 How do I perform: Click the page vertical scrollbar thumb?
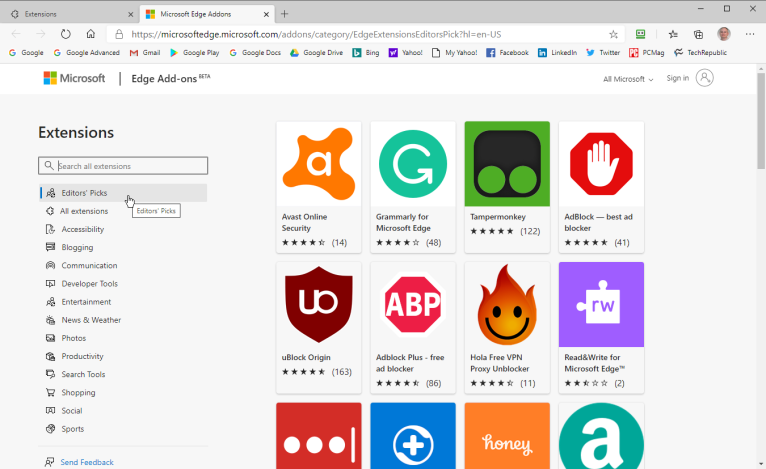[x=761, y=121]
